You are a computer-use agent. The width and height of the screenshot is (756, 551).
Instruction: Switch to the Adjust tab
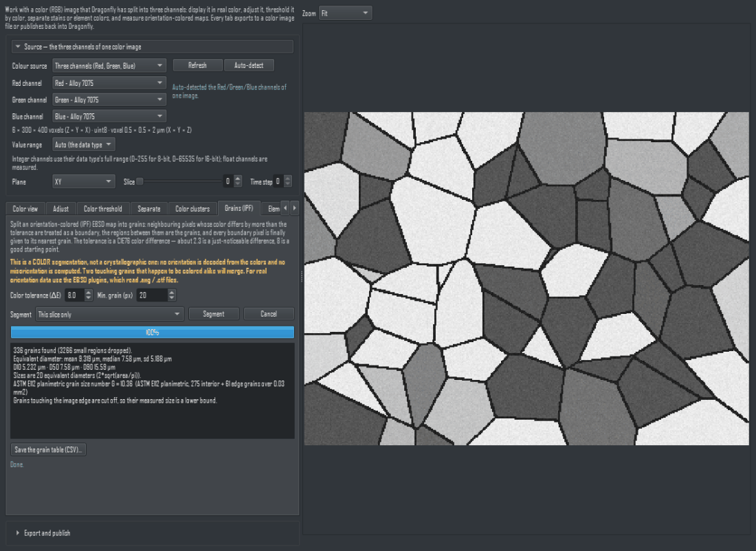(60, 209)
